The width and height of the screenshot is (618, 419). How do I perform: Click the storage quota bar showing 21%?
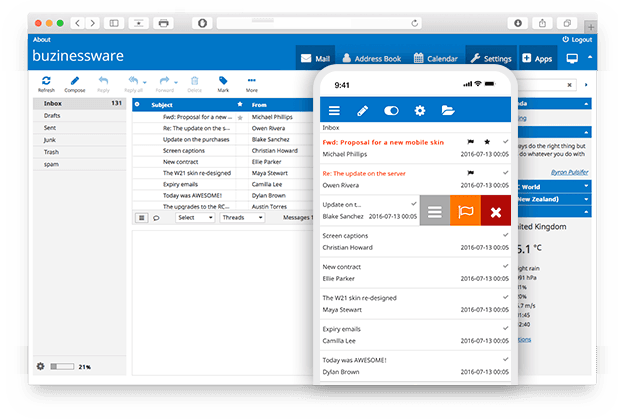pyautogui.click(x=64, y=367)
